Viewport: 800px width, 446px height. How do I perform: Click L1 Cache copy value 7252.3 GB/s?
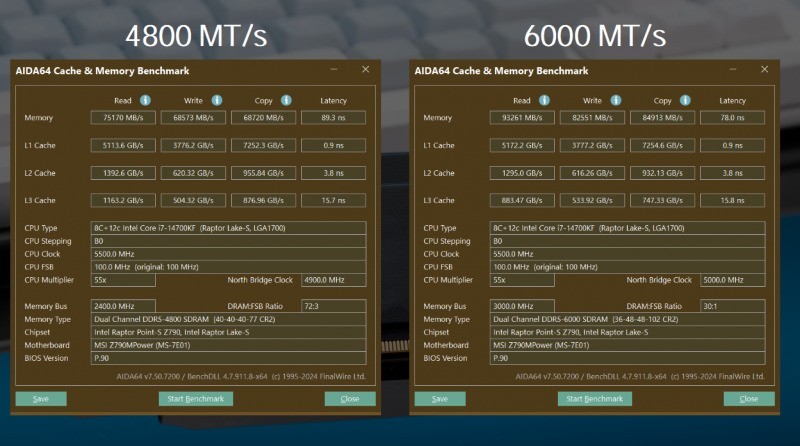(263, 145)
